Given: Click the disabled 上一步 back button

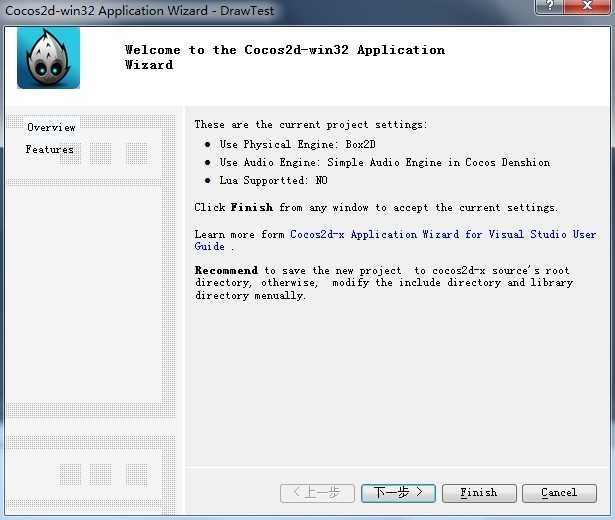Looking at the screenshot, I should pyautogui.click(x=317, y=493).
